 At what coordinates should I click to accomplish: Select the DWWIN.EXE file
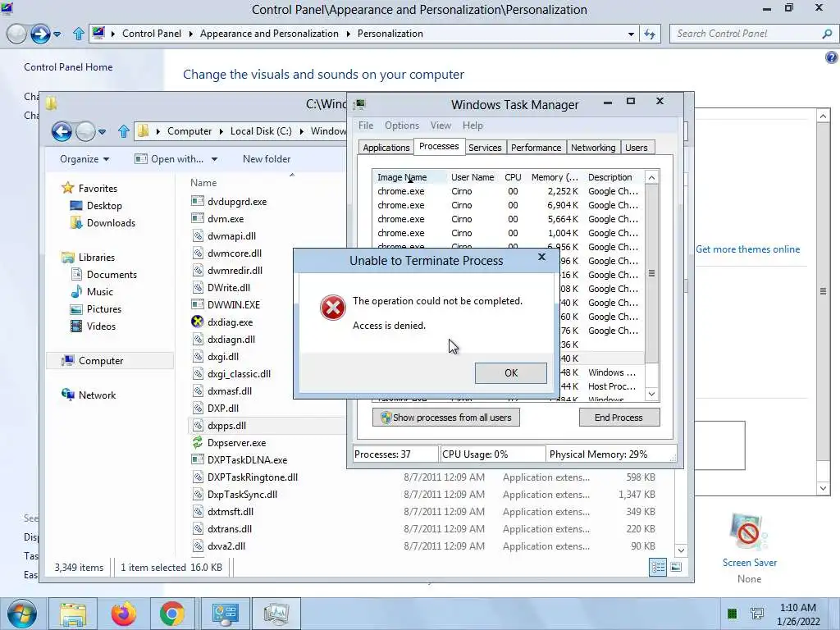click(x=234, y=305)
